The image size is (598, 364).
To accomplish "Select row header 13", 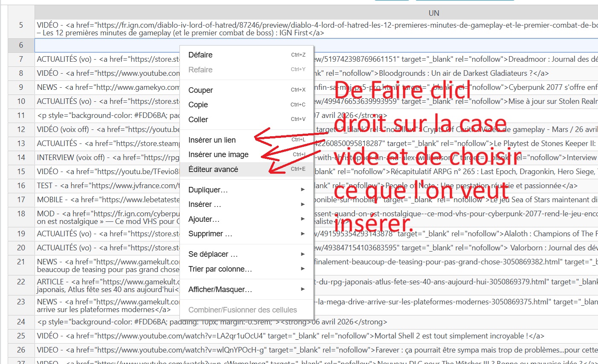I will click(x=21, y=143).
